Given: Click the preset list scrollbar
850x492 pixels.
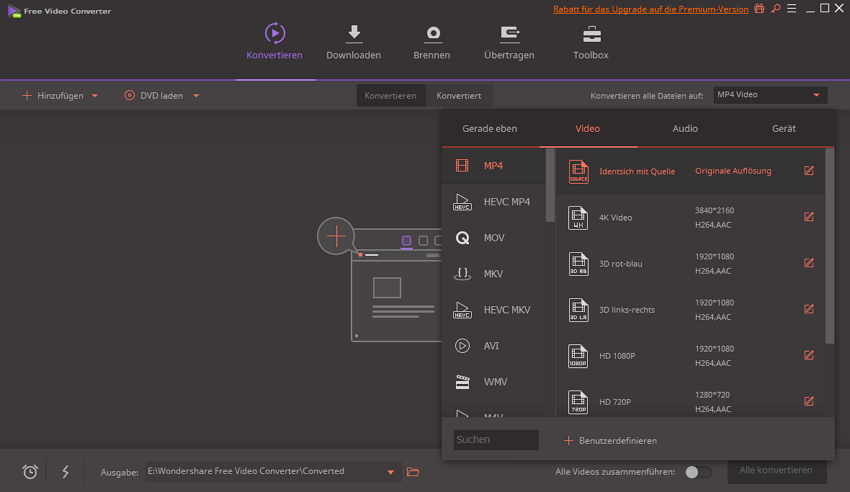Looking at the screenshot, I should [829, 246].
